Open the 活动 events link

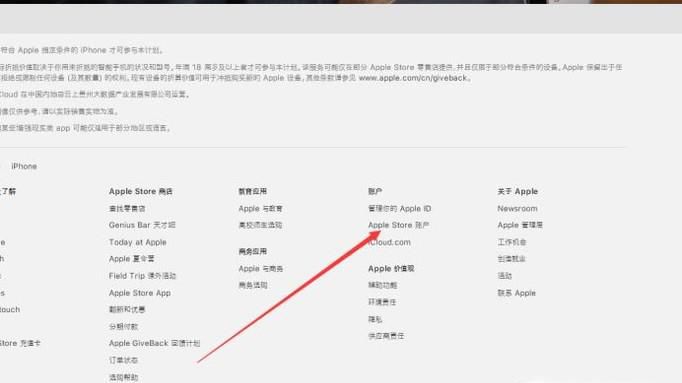point(505,276)
